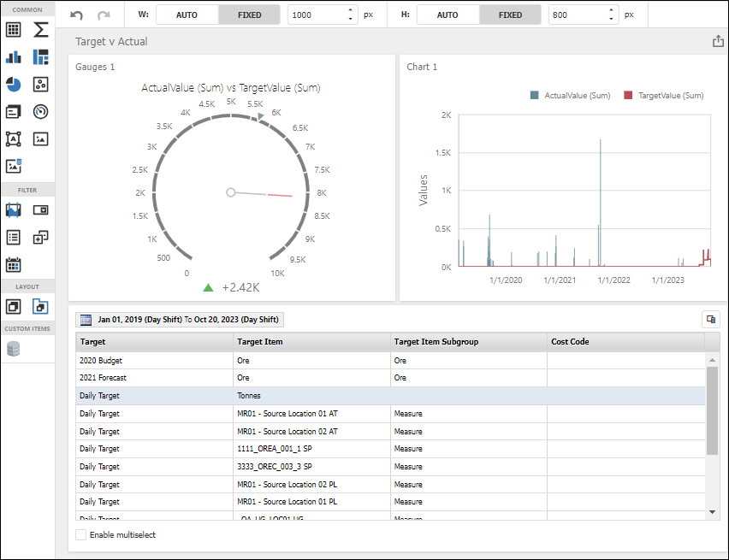Add the database custom item

coord(14,349)
